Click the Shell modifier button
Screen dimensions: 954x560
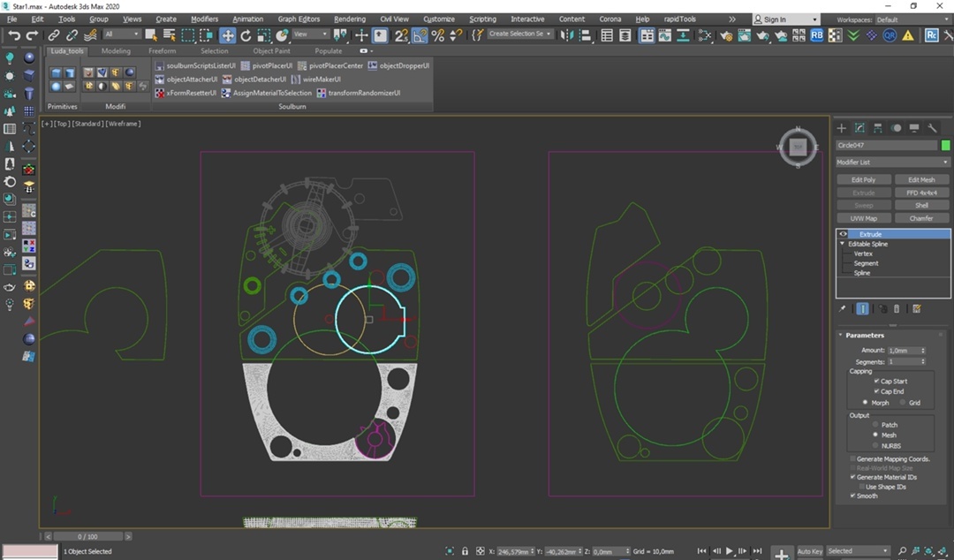click(x=921, y=206)
